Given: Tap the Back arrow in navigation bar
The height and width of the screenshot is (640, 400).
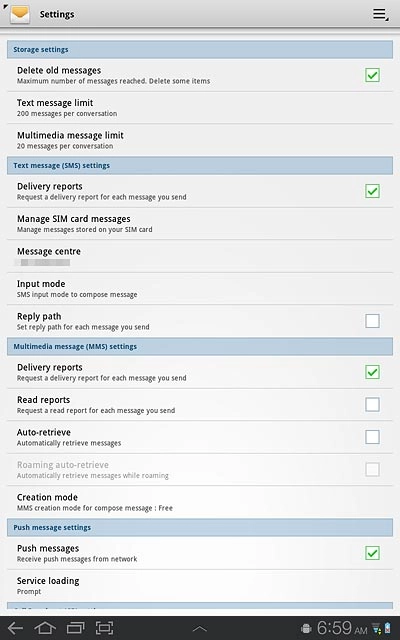Looking at the screenshot, I should 16,628.
